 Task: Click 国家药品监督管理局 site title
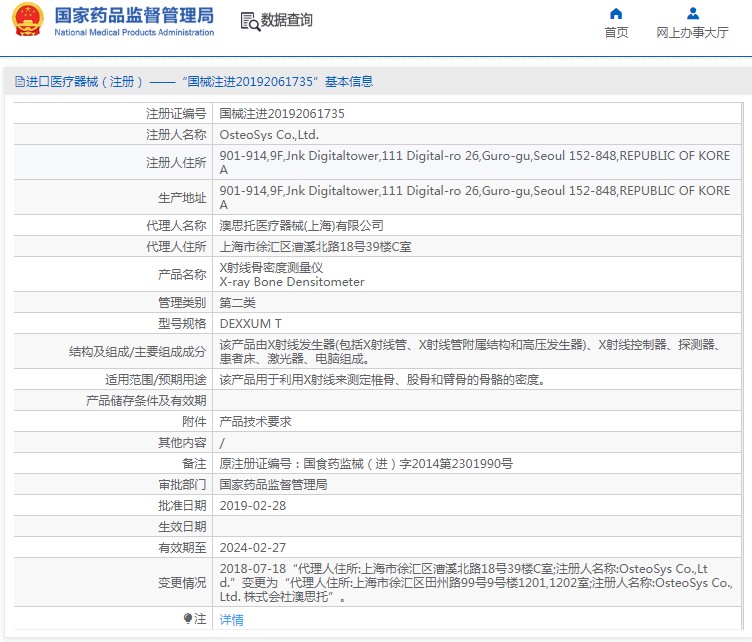pyautogui.click(x=134, y=15)
